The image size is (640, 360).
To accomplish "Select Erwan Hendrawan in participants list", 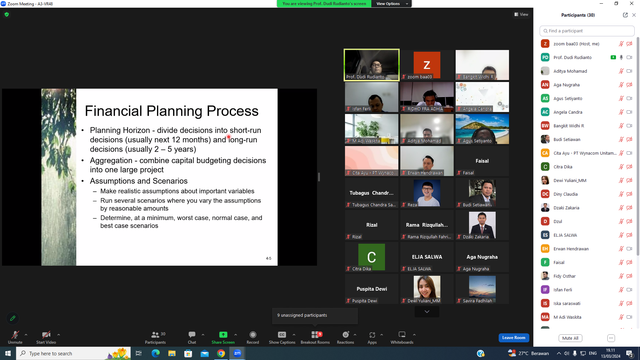I will tap(587, 249).
